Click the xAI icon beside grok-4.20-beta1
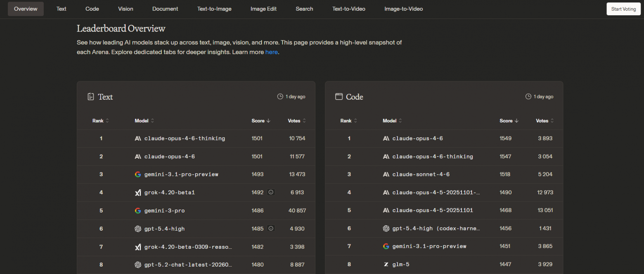 [x=138, y=192]
